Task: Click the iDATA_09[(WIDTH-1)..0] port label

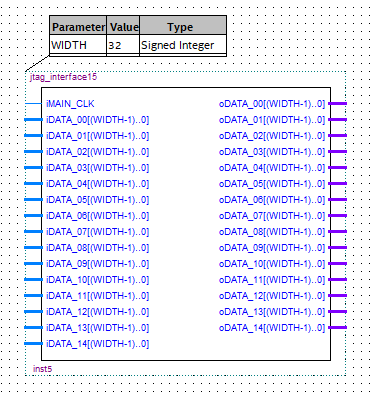Action: (x=97, y=264)
